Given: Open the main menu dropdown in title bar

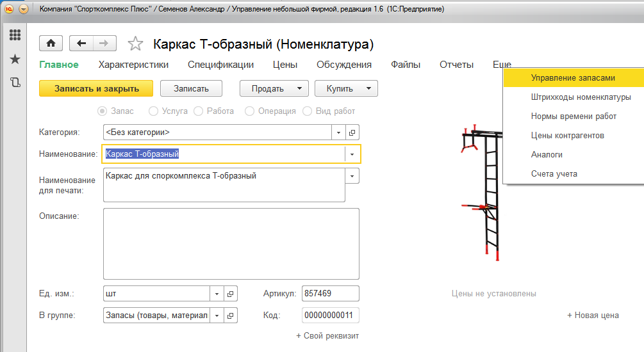Looking at the screenshot, I should point(24,8).
